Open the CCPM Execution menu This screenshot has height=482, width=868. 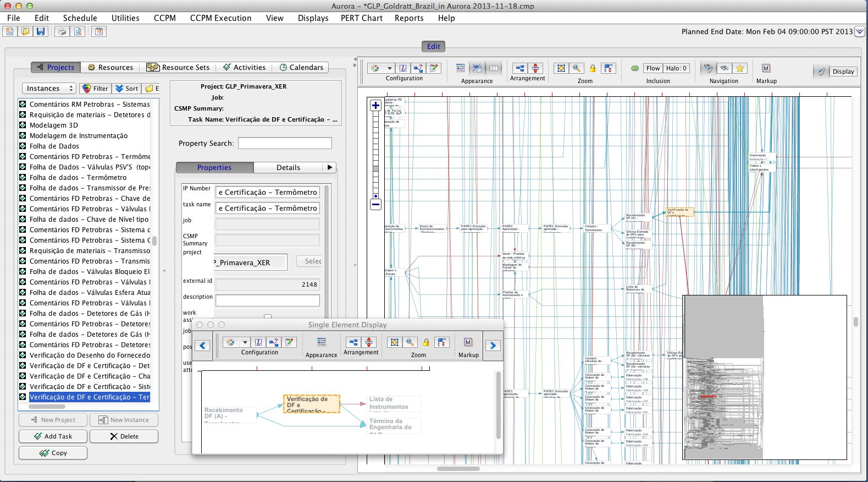click(x=220, y=18)
